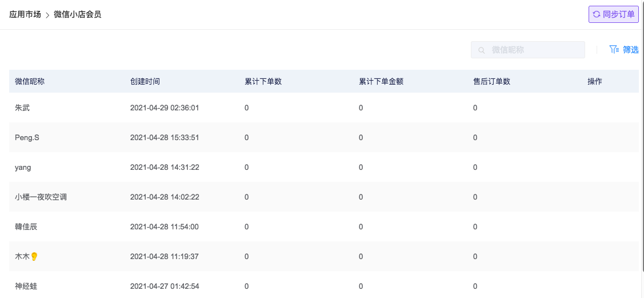The width and height of the screenshot is (644, 298).
Task: Select the 韓佳辰 member row
Action: click(323, 227)
